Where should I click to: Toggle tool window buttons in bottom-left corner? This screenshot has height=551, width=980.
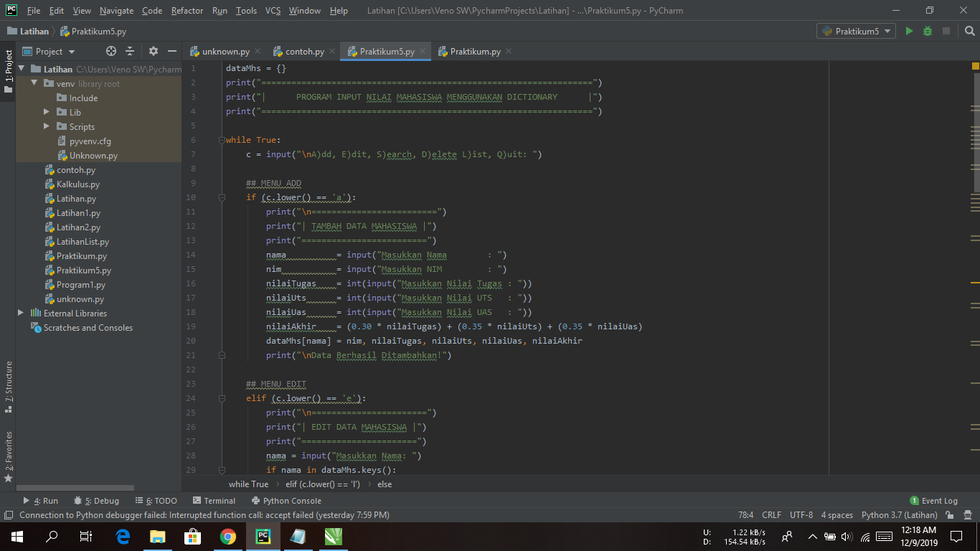[8, 515]
